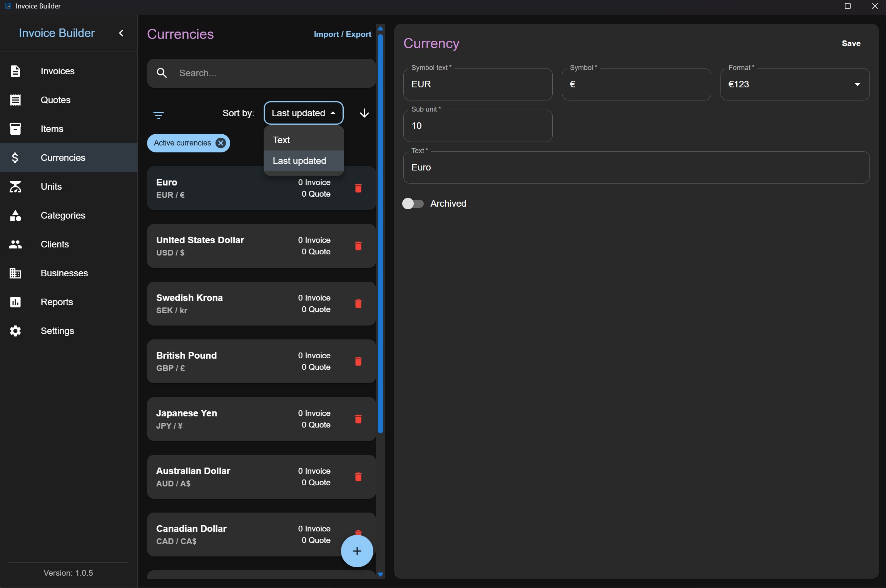This screenshot has height=588, width=886.
Task: Edit the Symbol text field
Action: (x=478, y=84)
